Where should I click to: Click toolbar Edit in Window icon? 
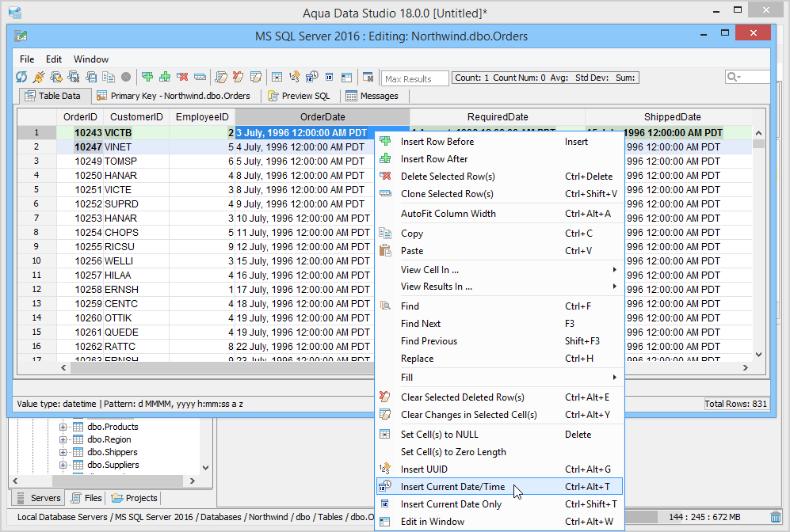click(x=346, y=77)
